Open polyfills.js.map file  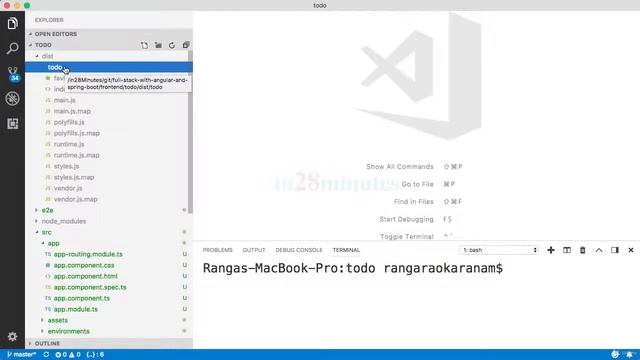77,133
